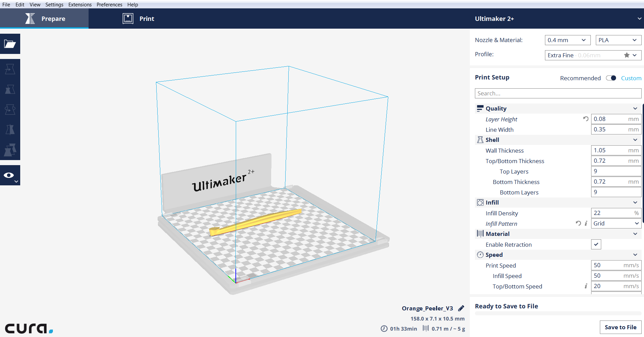The width and height of the screenshot is (644, 337).
Task: Click the Top/Bottom Speed value field
Action: 616,286
